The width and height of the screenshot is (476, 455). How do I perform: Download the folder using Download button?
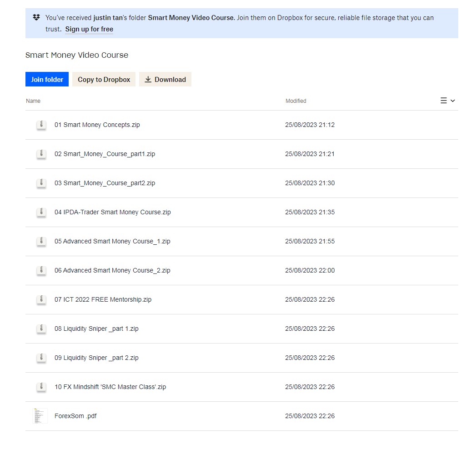click(165, 80)
